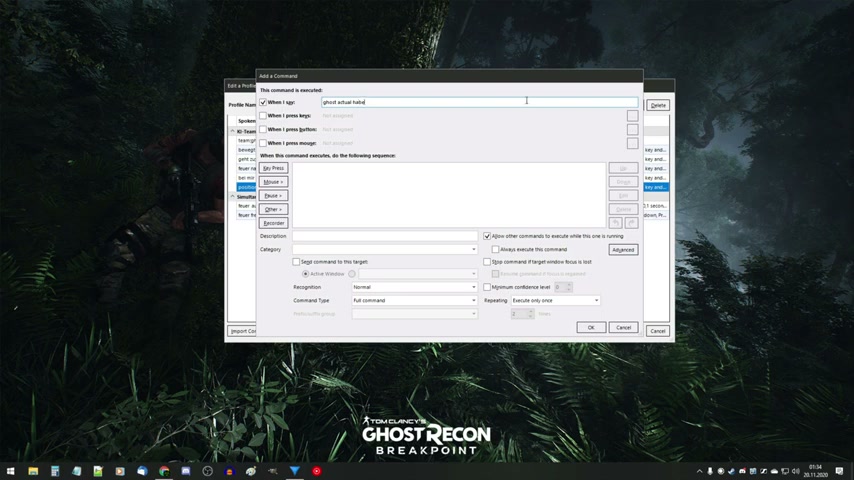854x480 pixels.
Task: Switch to VoiceAttack blue triangle taskbar icon
Action: click(x=295, y=471)
